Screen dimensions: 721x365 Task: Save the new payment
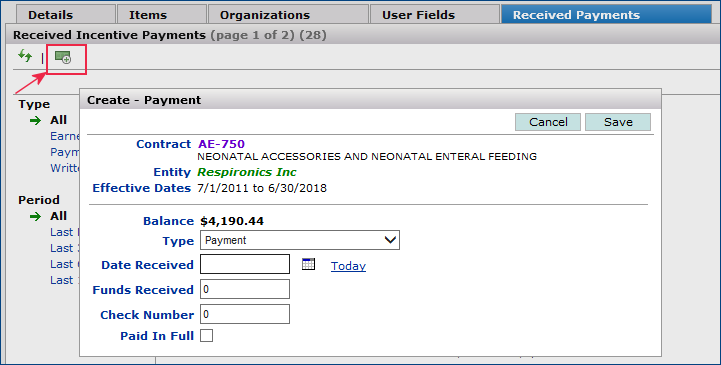coord(618,122)
